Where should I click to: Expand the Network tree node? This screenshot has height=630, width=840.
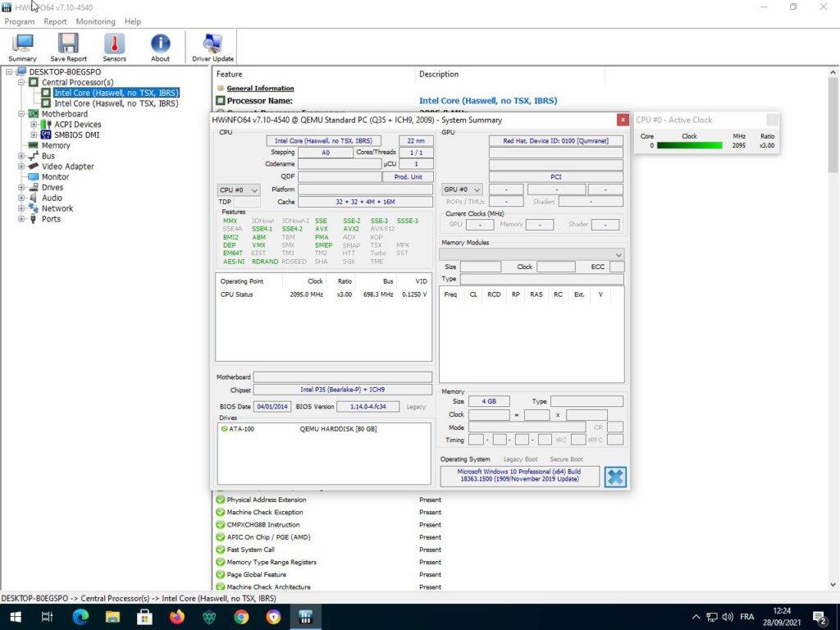tap(21, 208)
